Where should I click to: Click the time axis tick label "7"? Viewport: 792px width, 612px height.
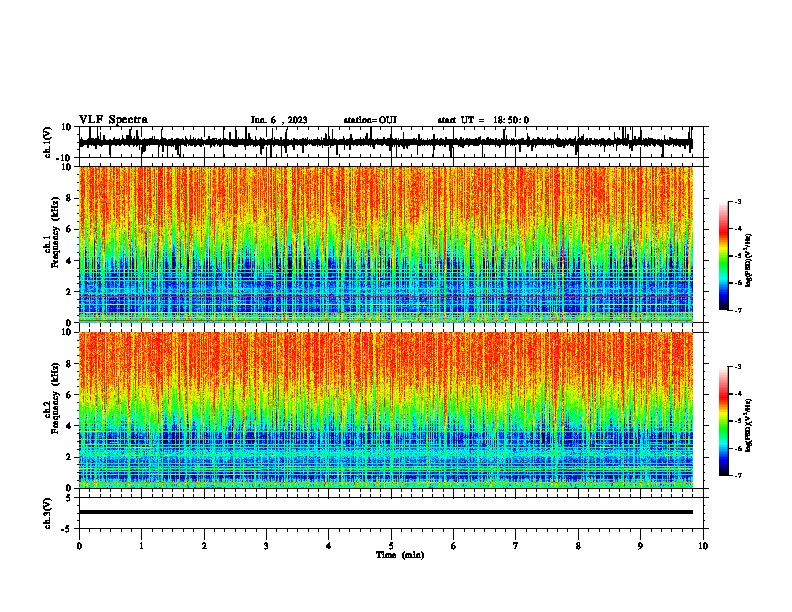click(516, 546)
